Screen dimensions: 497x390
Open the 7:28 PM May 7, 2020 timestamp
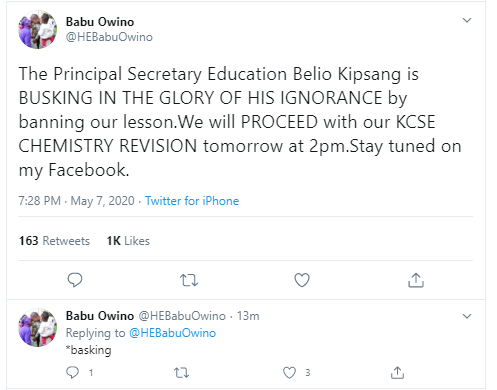tap(76, 201)
